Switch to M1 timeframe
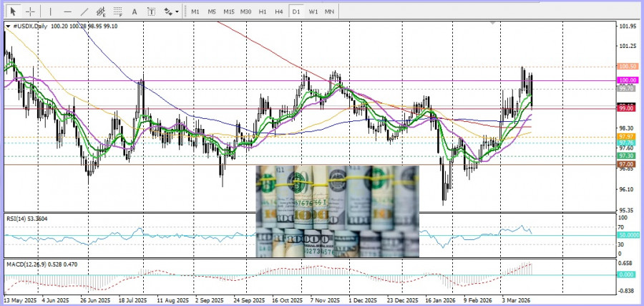Viewport: 644px width, 306px height. [x=195, y=11]
